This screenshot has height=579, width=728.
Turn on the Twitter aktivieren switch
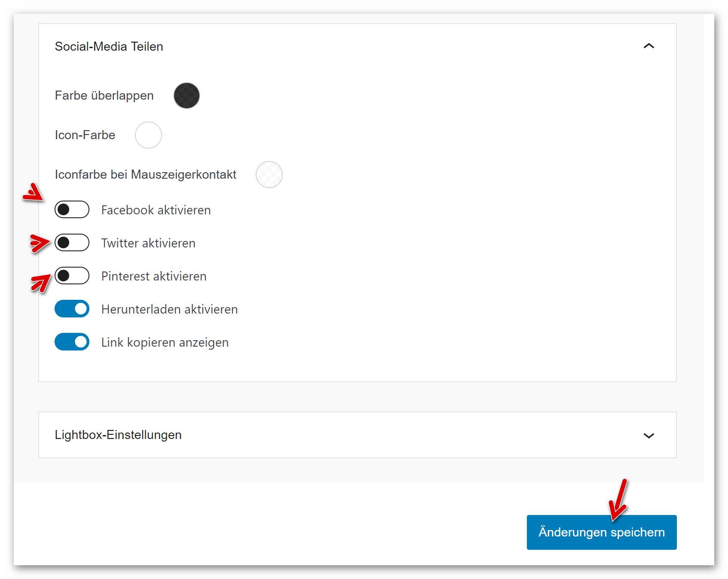(x=72, y=243)
